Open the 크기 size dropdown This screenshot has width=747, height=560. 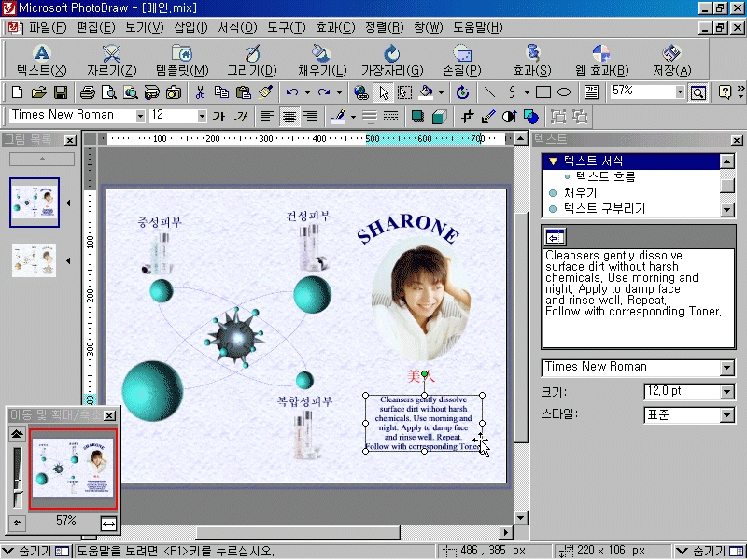point(727,392)
